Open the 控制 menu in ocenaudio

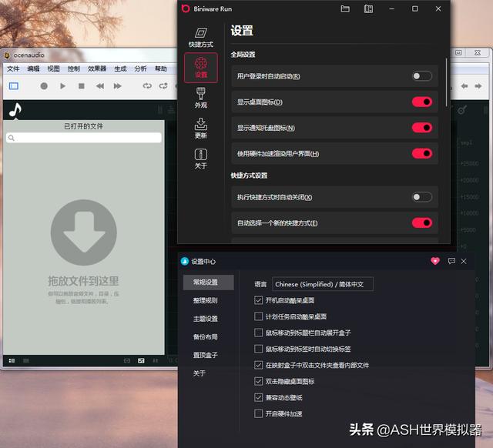(x=74, y=69)
